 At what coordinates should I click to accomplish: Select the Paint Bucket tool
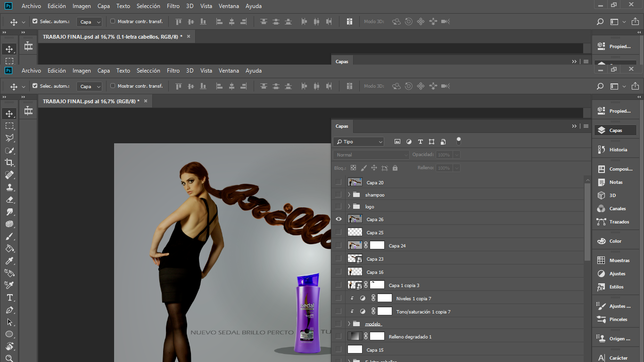pyautogui.click(x=9, y=248)
